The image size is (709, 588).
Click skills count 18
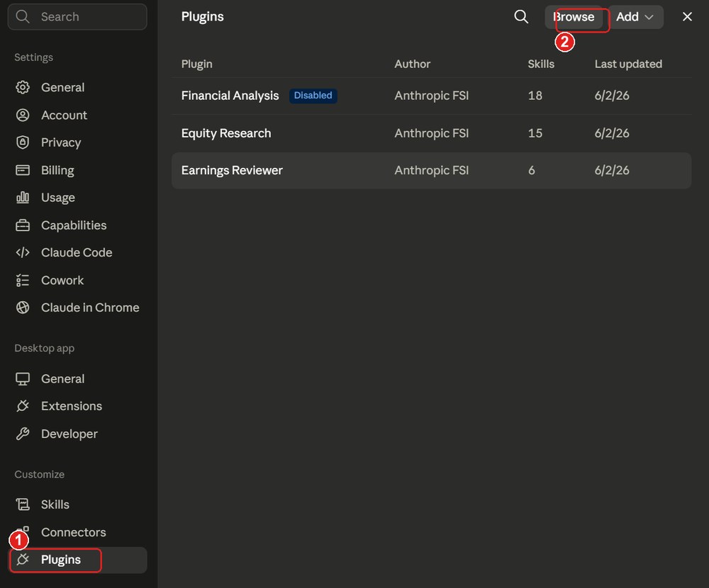(x=535, y=96)
